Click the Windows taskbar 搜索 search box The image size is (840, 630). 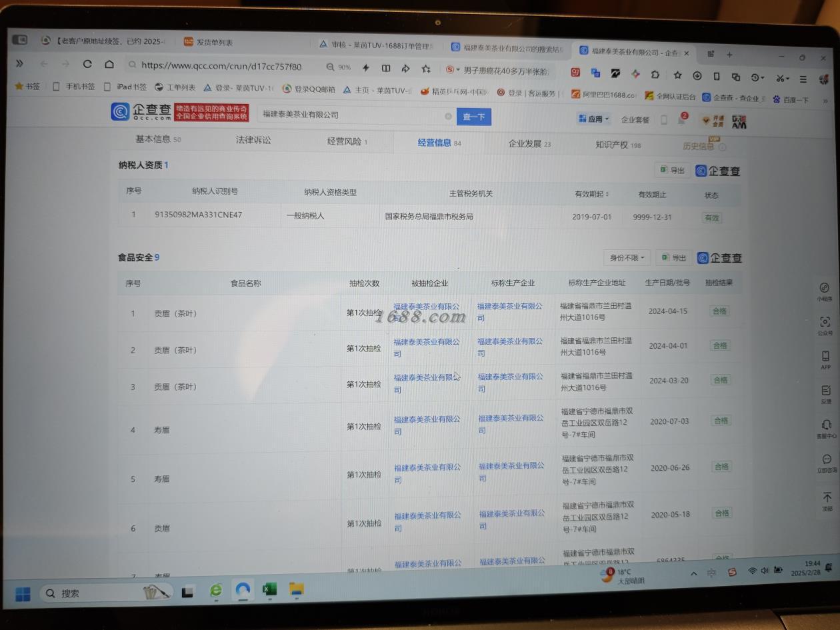coord(107,593)
